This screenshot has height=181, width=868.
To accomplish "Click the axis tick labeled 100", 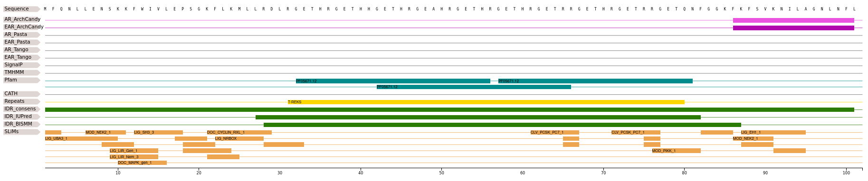I will click(x=846, y=173).
